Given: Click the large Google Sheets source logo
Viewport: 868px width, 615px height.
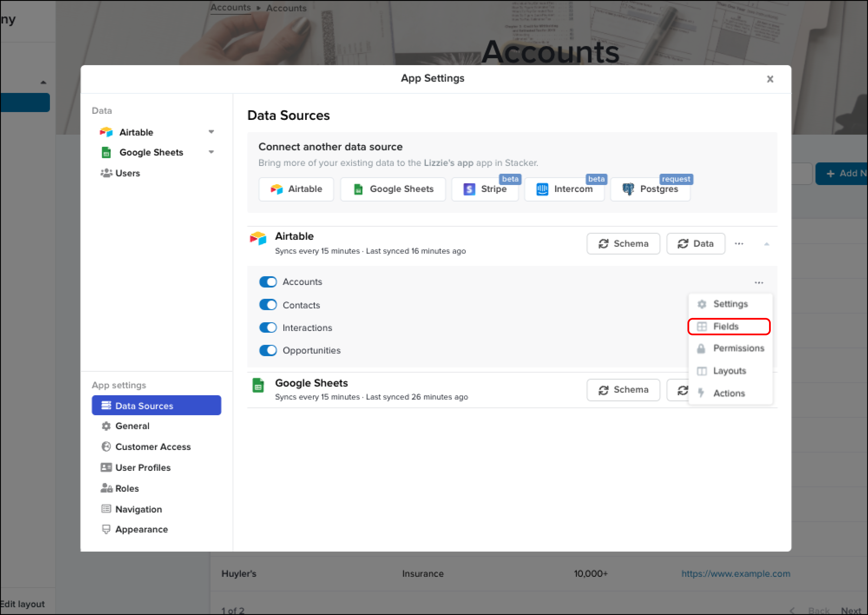Looking at the screenshot, I should pos(258,385).
